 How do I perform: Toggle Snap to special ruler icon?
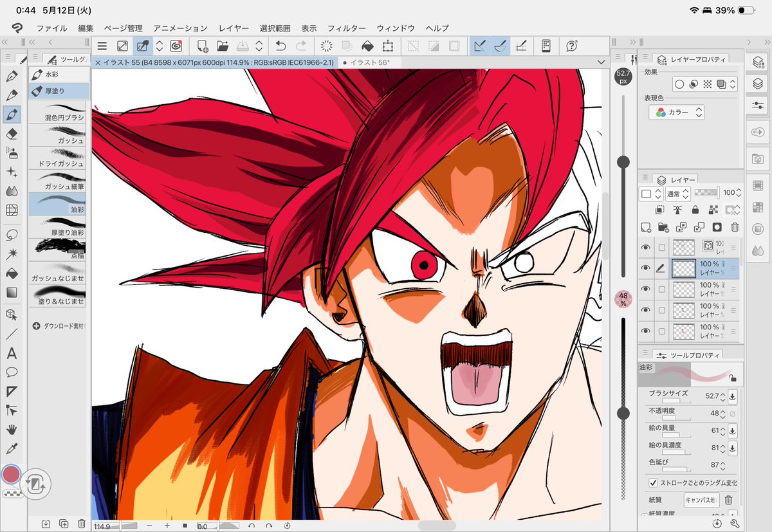pos(501,46)
